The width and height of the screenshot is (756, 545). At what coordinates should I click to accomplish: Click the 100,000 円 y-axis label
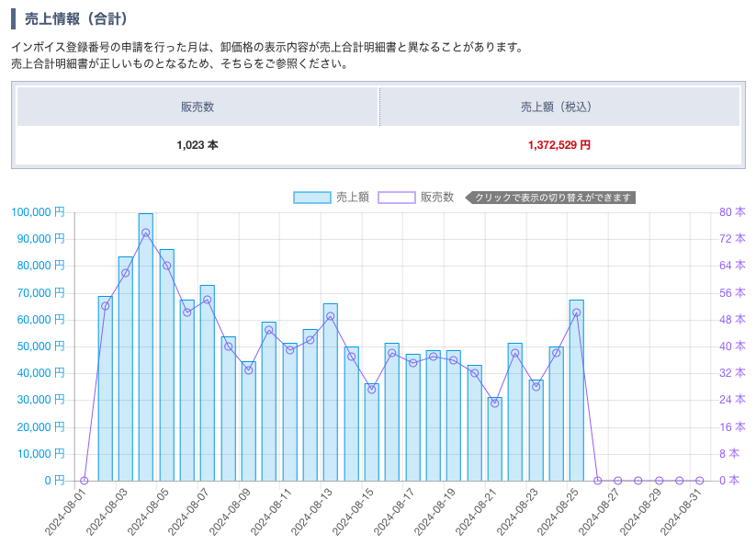(38, 212)
